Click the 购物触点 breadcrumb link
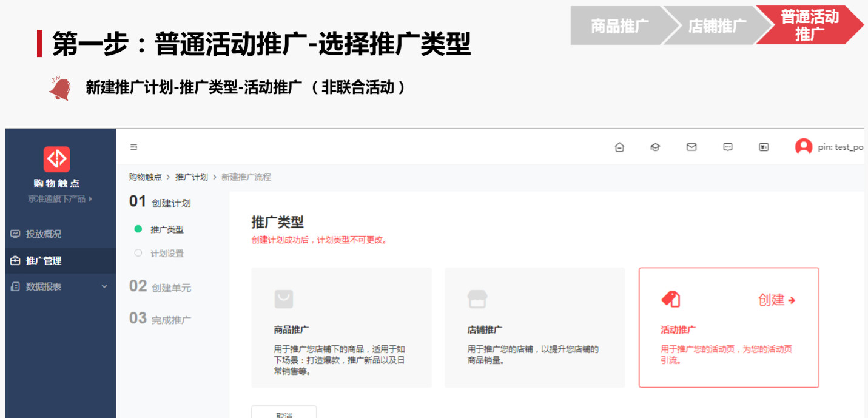The height and width of the screenshot is (418, 868). point(146,177)
